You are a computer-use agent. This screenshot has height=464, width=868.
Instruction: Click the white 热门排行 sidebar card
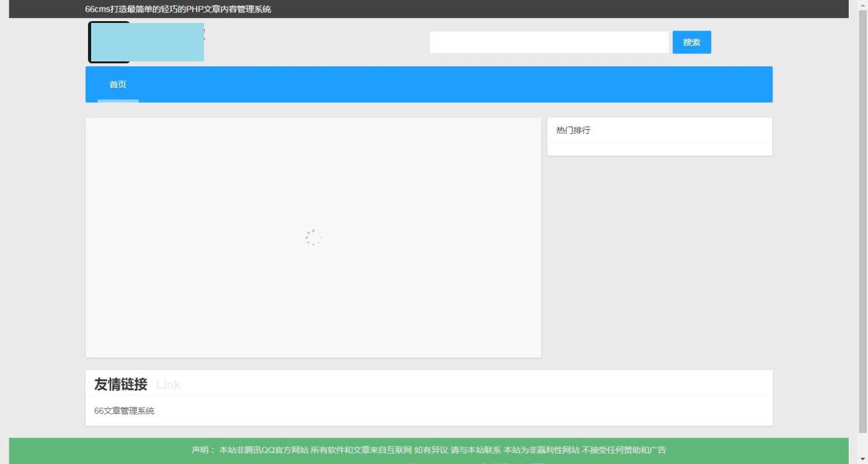click(x=659, y=136)
